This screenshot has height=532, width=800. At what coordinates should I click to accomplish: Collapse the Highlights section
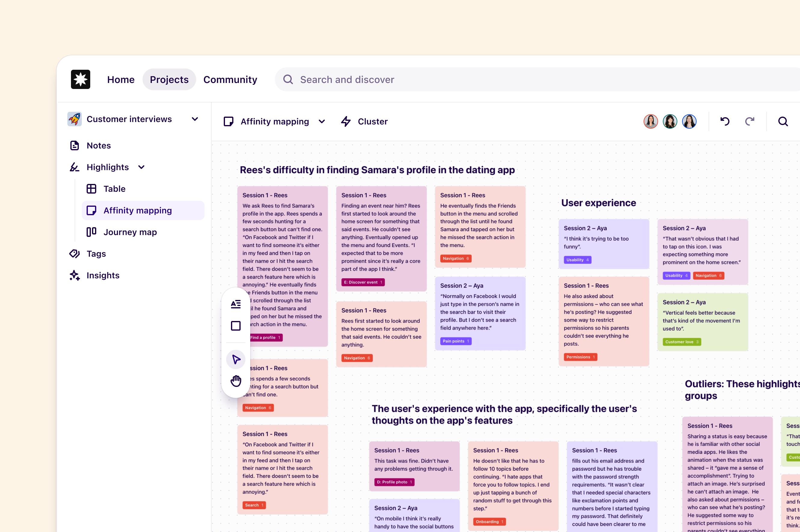tap(142, 167)
